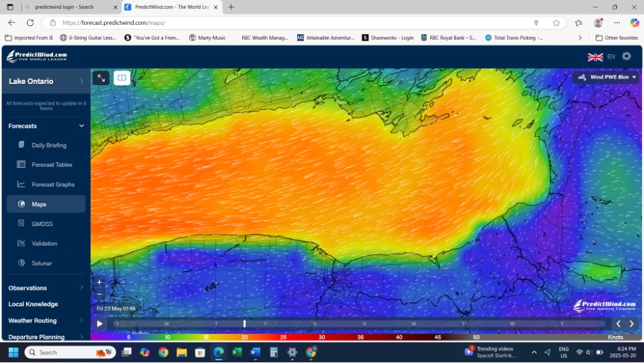Screen dimensions: 644x363
Task: Step forecast time forward with right arrow
Action: (632, 324)
